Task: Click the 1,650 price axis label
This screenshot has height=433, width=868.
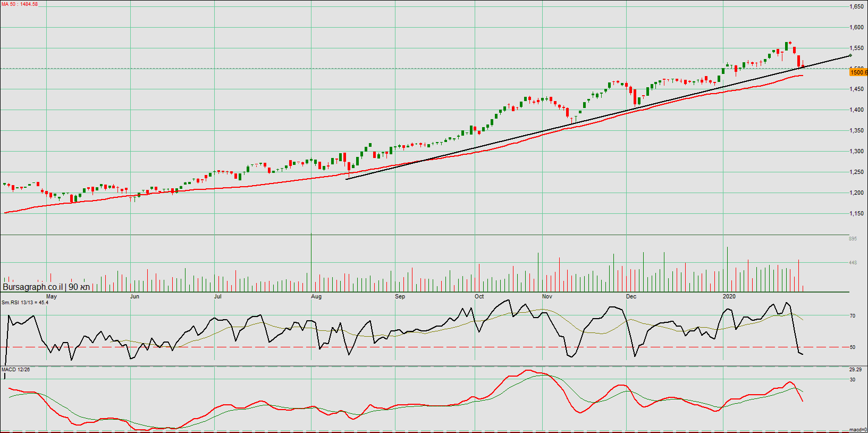Action: tap(856, 7)
